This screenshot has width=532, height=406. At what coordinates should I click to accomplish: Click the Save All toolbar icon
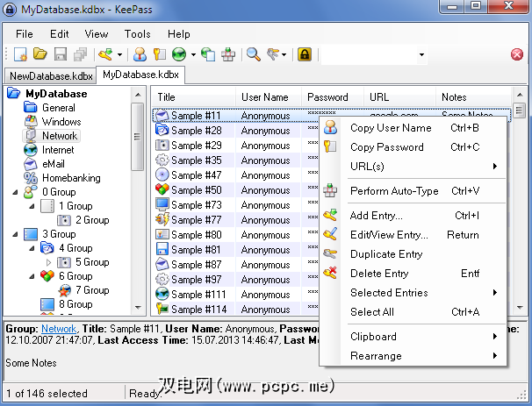pos(81,54)
